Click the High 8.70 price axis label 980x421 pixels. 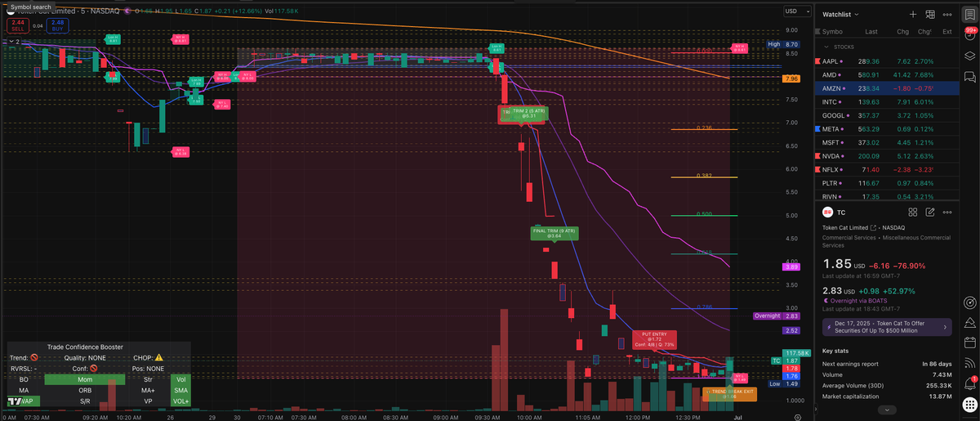point(784,44)
